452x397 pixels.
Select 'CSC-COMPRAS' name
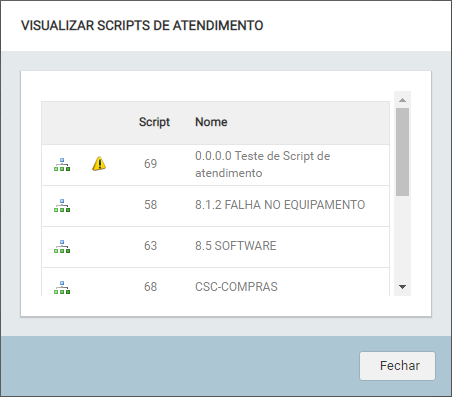236,287
